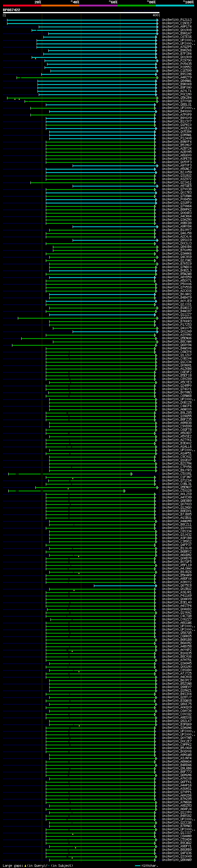The height and width of the screenshot is (868, 197).
Task: Click the query end position label 400
Action: coord(155,15)
